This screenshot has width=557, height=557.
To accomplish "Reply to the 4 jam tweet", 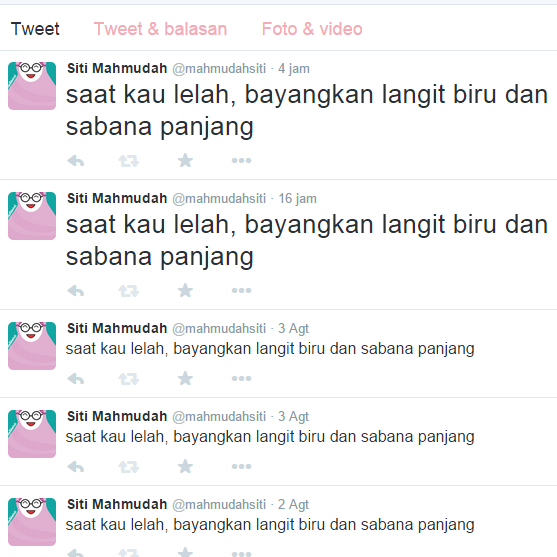I will pyautogui.click(x=76, y=161).
